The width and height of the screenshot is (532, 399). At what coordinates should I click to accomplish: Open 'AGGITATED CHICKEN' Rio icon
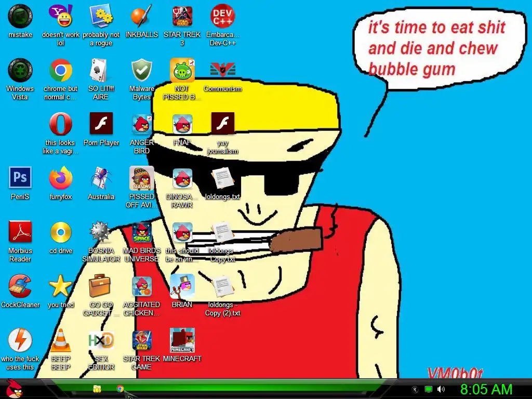(x=141, y=286)
